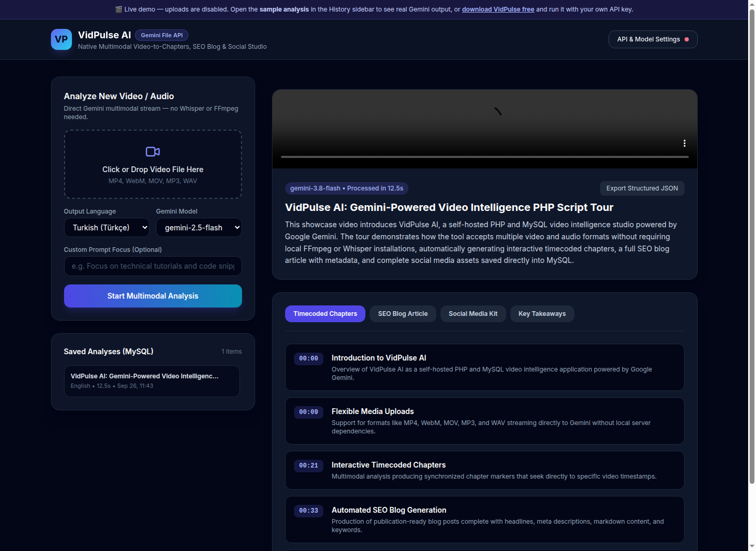Open the Gemini Model dropdown
Image resolution: width=756 pixels, height=551 pixels.
tap(199, 228)
